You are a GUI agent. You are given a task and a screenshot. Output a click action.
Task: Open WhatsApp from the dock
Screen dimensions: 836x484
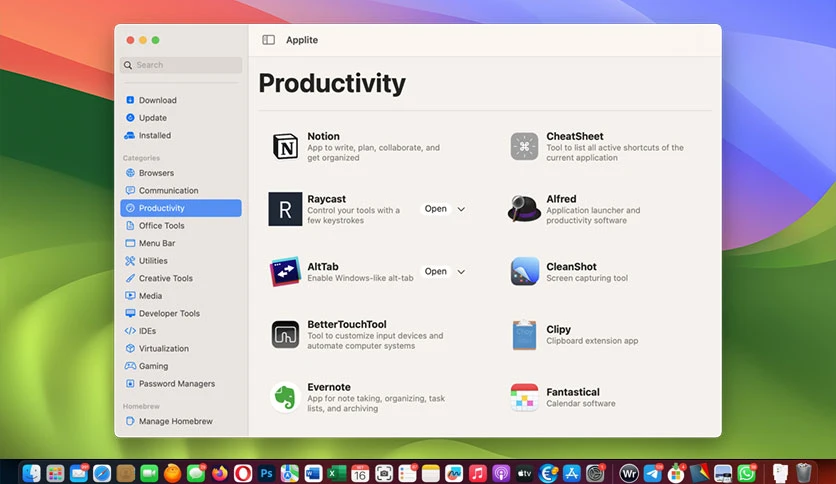pos(746,473)
